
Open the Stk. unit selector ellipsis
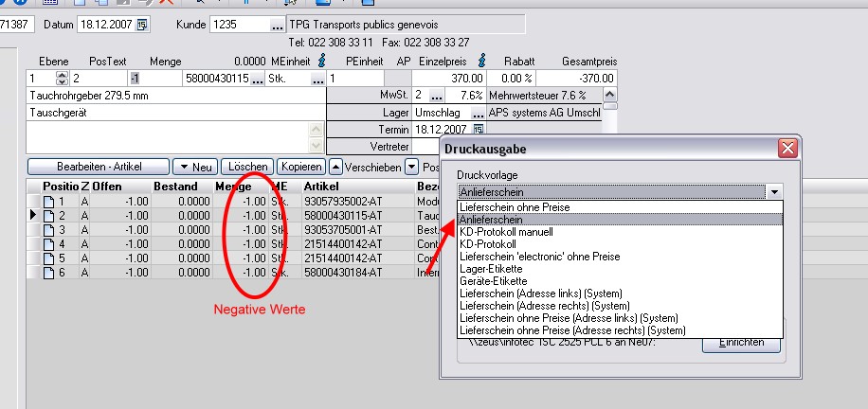317,79
